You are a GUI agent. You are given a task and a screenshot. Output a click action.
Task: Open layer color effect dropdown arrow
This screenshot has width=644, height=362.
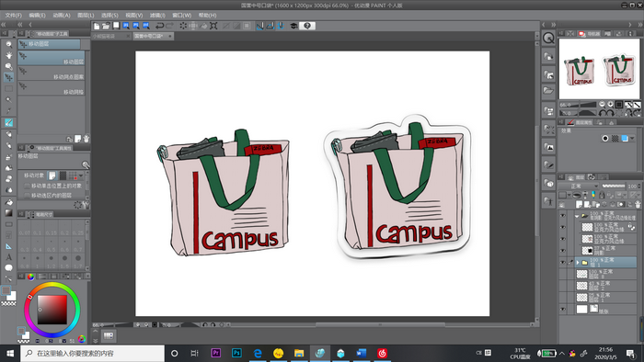[633, 139]
